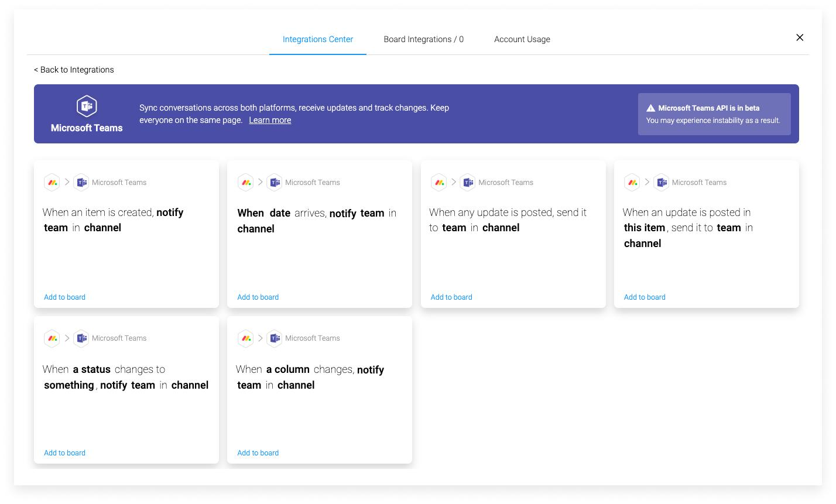
Task: Select the 'this item' field in the update recipe
Action: [645, 228]
